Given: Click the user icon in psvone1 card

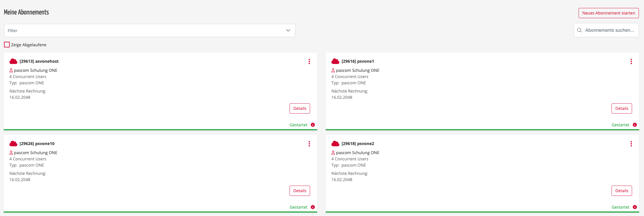Looking at the screenshot, I should point(333,70).
